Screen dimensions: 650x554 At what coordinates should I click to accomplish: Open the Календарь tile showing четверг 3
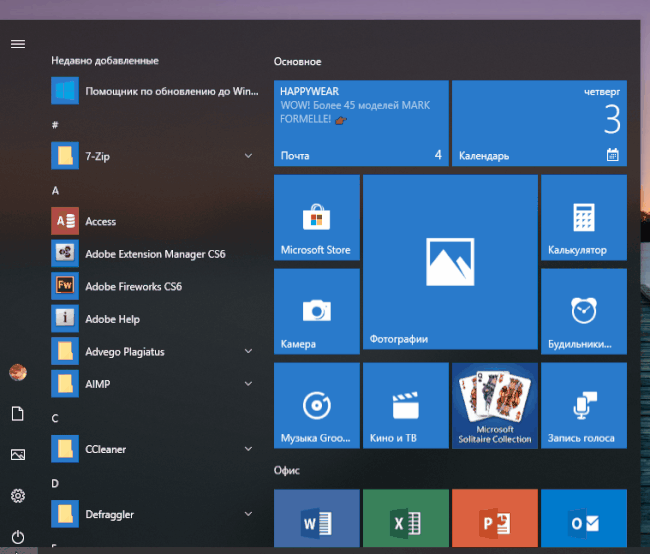tap(539, 123)
